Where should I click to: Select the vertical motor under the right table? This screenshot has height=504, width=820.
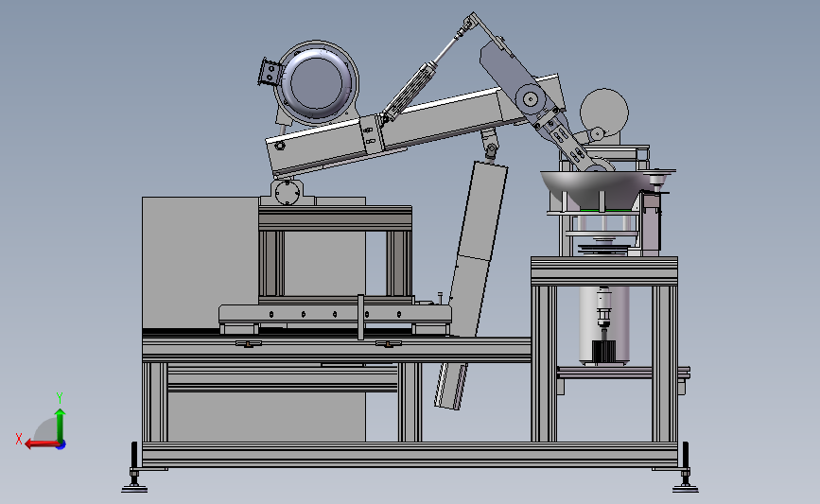tap(604, 324)
